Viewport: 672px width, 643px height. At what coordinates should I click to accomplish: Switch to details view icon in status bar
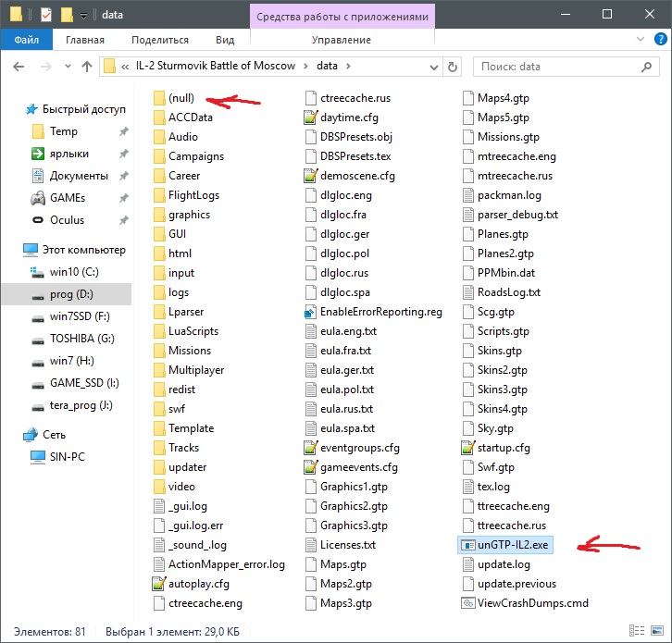[637, 631]
